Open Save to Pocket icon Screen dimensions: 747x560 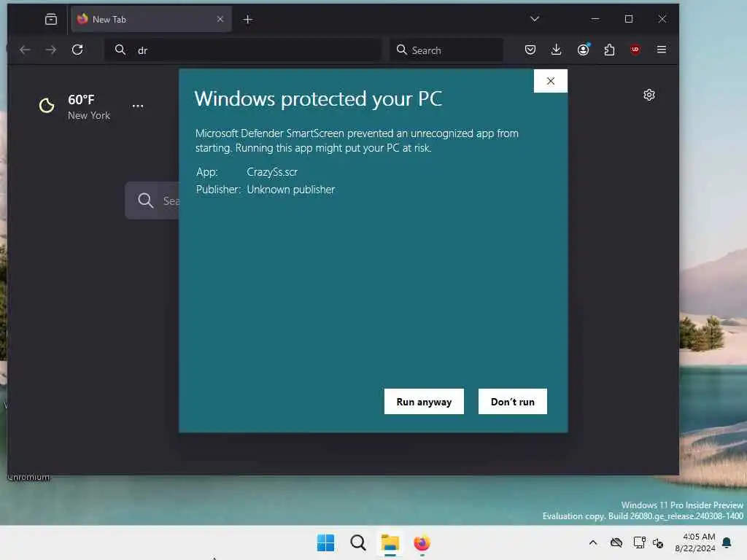click(x=530, y=50)
